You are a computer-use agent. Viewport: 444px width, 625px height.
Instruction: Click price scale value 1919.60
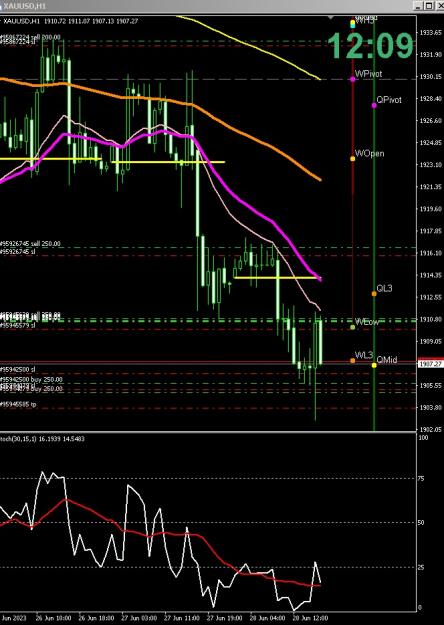click(430, 208)
